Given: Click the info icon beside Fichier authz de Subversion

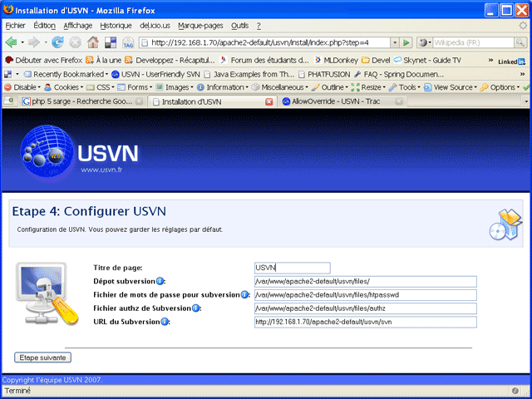Looking at the screenshot, I should (196, 308).
